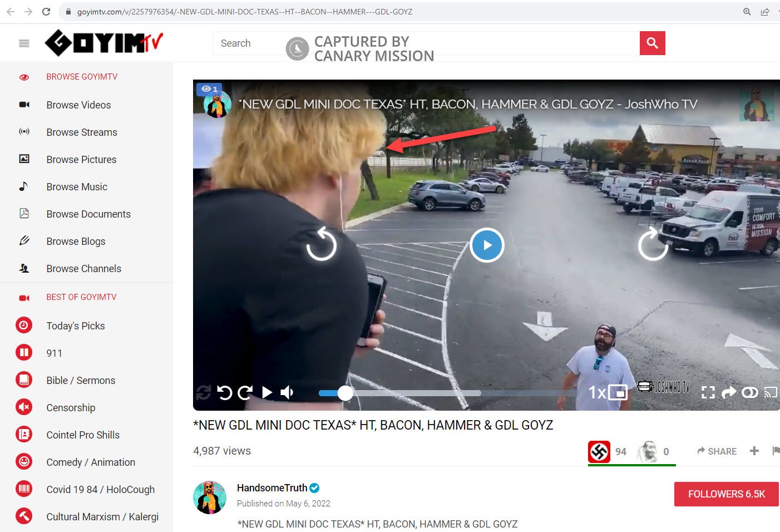Skip forward using the large circular arrow
Viewport: 780px width, 532px height.
[x=653, y=244]
